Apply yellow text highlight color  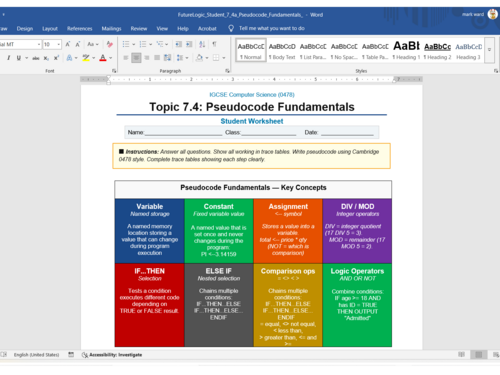click(x=86, y=58)
